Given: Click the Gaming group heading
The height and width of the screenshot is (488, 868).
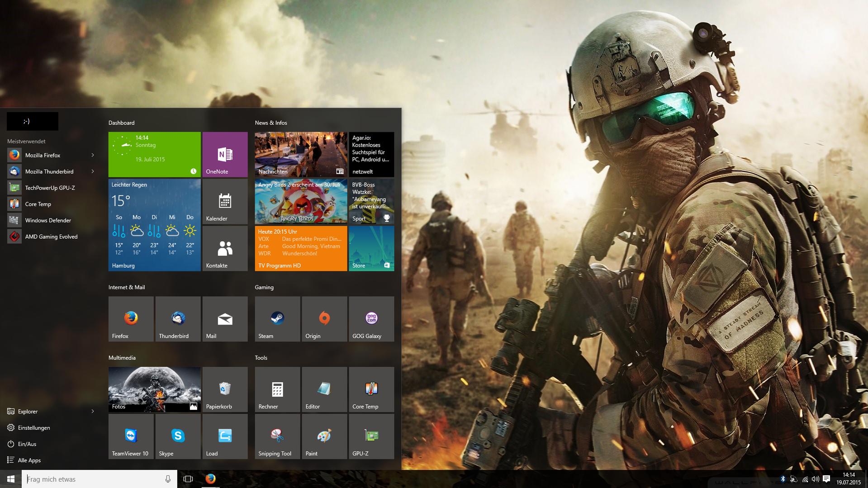Looking at the screenshot, I should pyautogui.click(x=264, y=287).
